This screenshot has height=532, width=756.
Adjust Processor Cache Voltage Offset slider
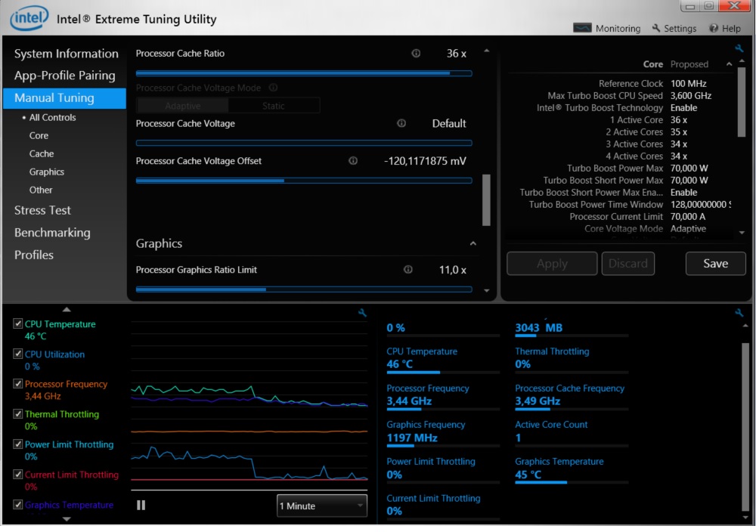pyautogui.click(x=304, y=180)
